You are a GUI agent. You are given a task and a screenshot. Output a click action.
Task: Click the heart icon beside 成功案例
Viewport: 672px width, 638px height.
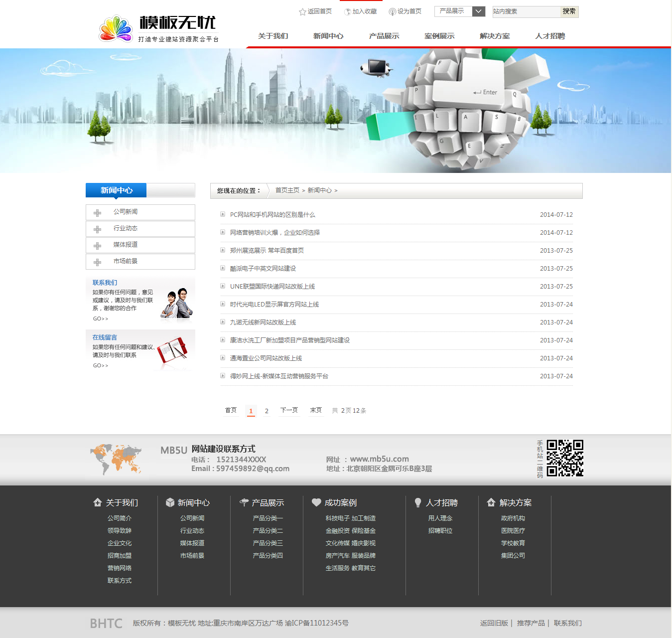316,502
